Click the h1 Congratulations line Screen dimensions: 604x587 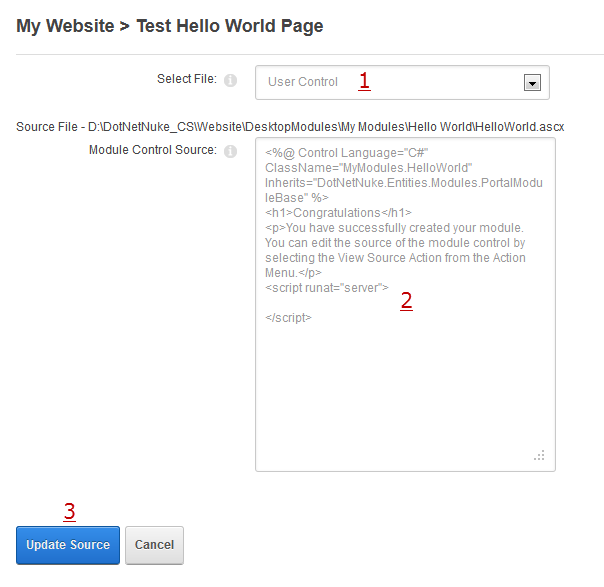pyautogui.click(x=338, y=213)
